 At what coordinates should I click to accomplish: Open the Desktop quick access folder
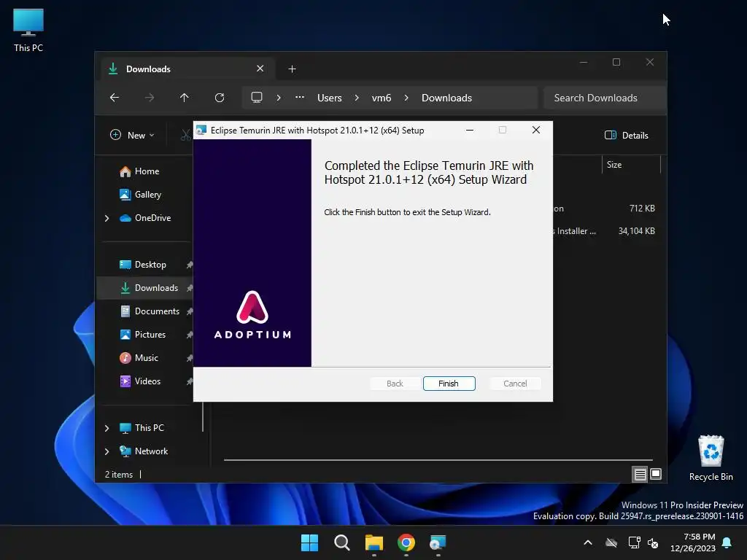(x=150, y=264)
